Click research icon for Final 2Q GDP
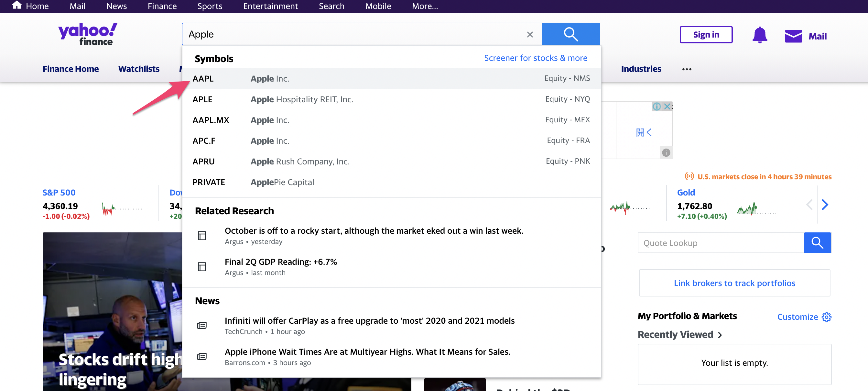Screen dimensions: 868x391 click(201, 266)
